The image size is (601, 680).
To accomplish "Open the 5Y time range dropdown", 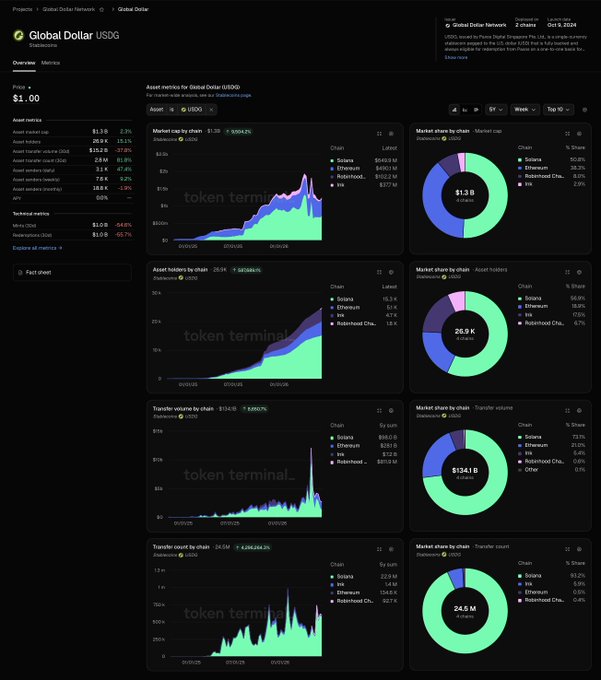I will click(x=496, y=110).
